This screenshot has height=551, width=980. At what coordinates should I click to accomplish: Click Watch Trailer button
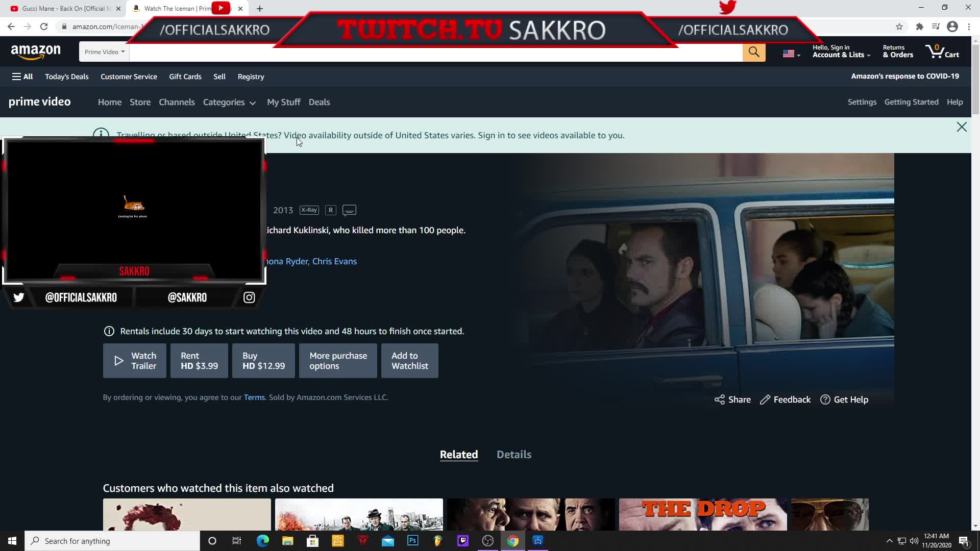pos(135,361)
